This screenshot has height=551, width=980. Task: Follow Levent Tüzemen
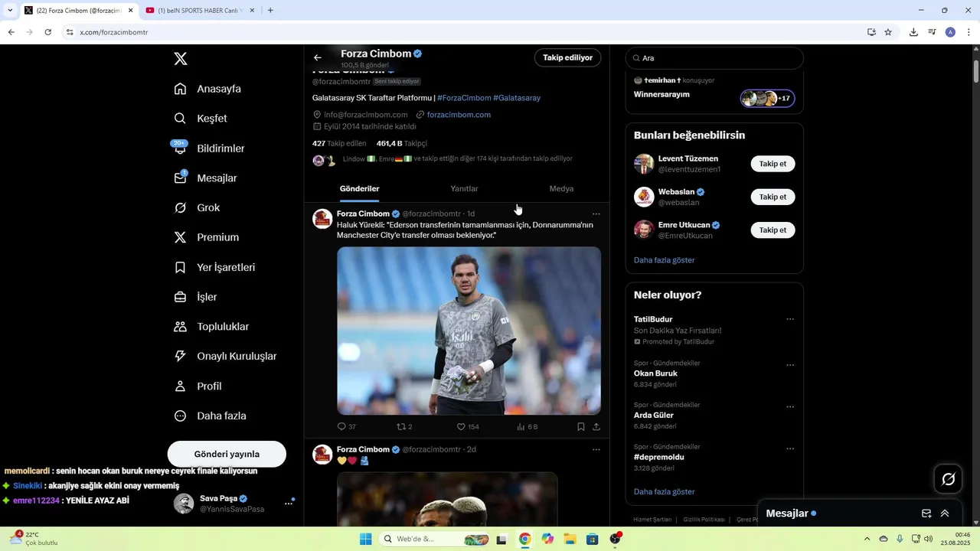(773, 164)
